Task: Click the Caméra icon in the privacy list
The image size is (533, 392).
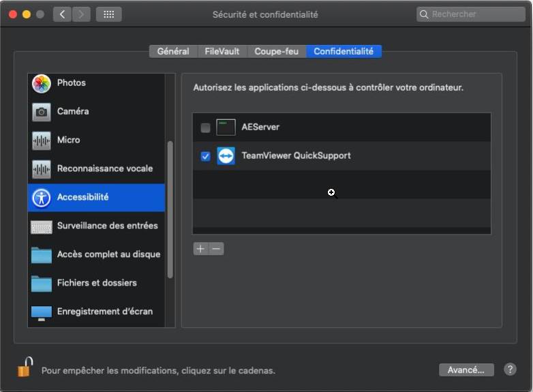Action: (x=42, y=112)
